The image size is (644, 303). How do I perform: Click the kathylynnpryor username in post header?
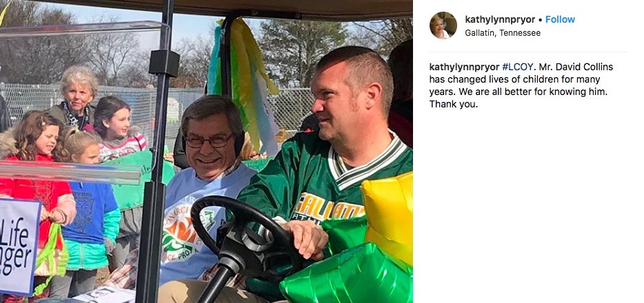pyautogui.click(x=500, y=19)
